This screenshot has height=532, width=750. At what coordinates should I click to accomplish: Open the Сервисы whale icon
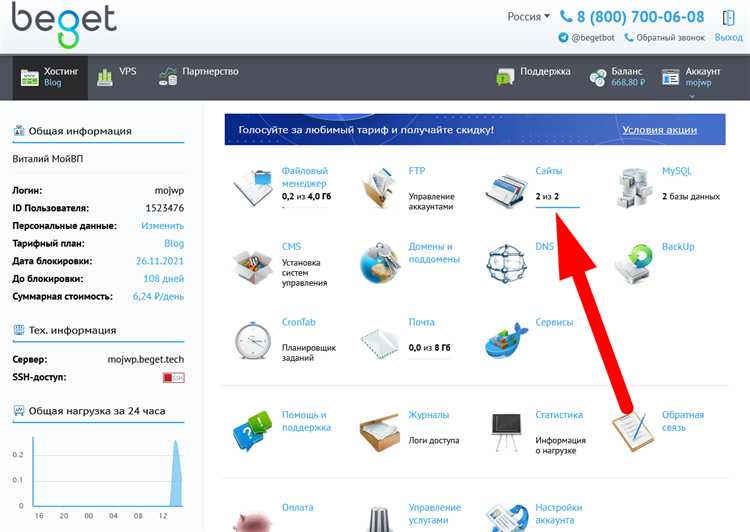[x=506, y=340]
